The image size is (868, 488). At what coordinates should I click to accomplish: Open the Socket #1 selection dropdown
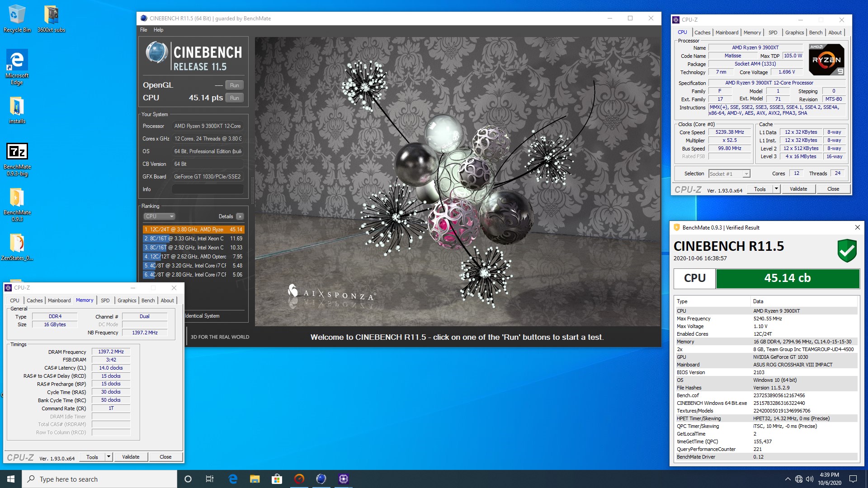[729, 174]
